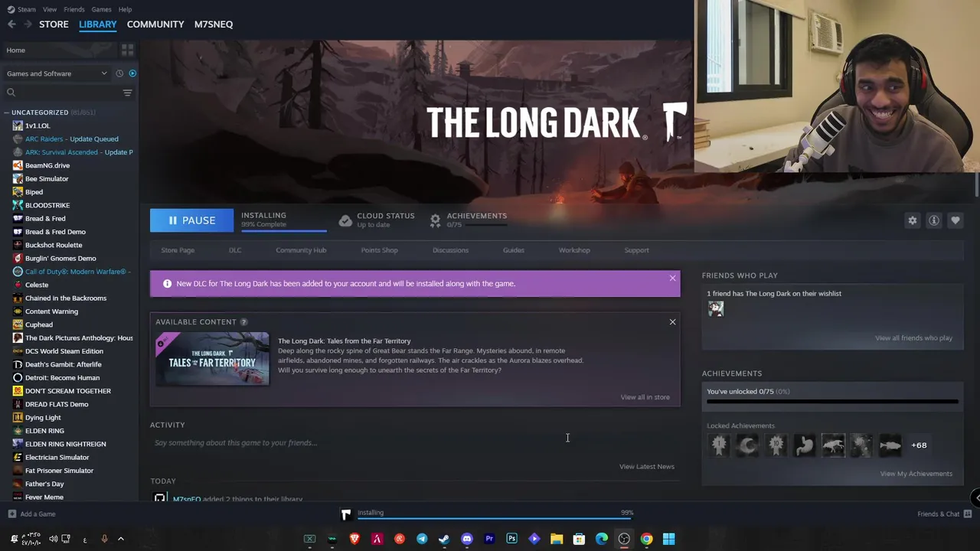Open the Discussions link
Image resolution: width=980 pixels, height=551 pixels.
pos(450,250)
